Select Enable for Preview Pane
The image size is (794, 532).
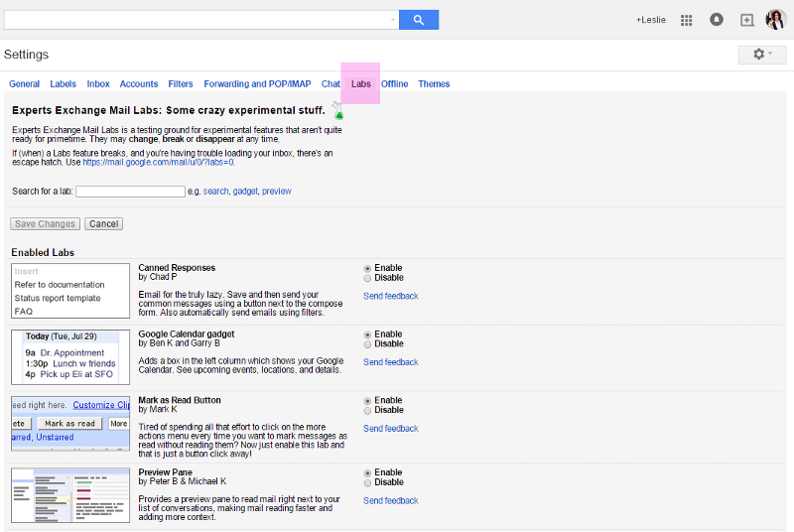click(367, 473)
